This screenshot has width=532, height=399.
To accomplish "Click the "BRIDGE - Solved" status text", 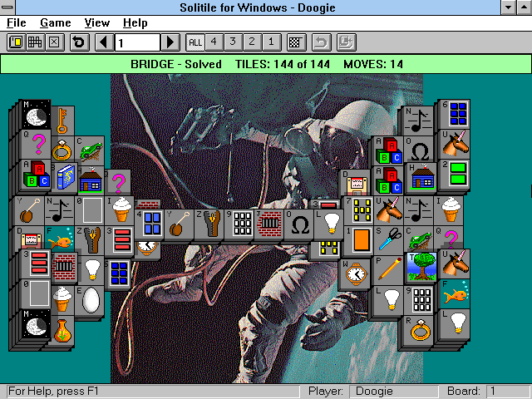I will pyautogui.click(x=176, y=64).
